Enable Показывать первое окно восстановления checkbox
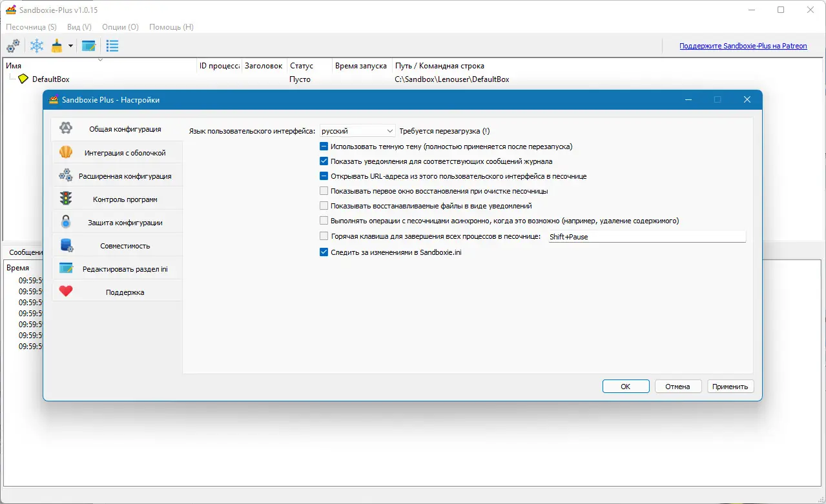Screen dimensions: 826x504 pos(324,191)
